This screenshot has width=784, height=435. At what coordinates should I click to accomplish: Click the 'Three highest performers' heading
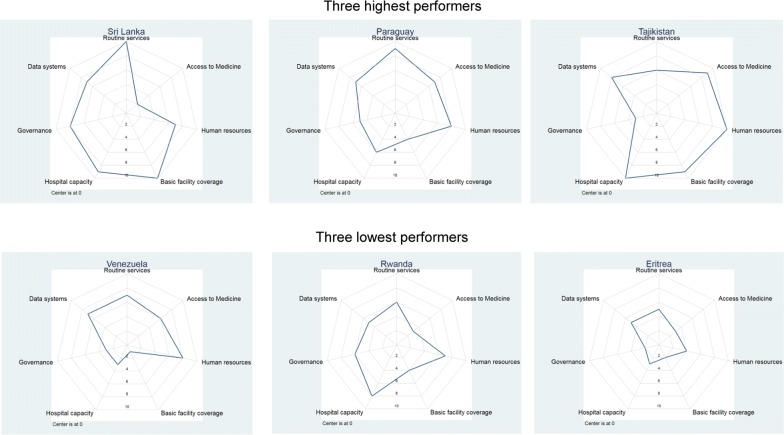click(402, 6)
